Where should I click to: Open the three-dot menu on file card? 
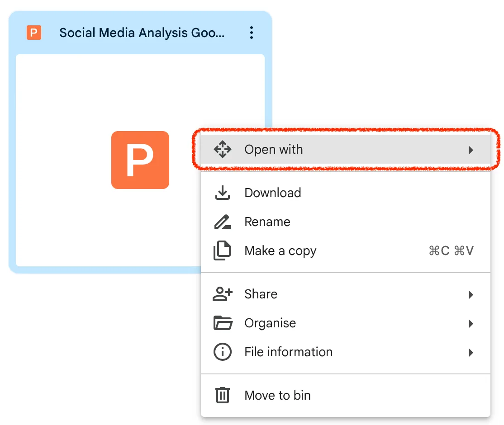click(252, 33)
